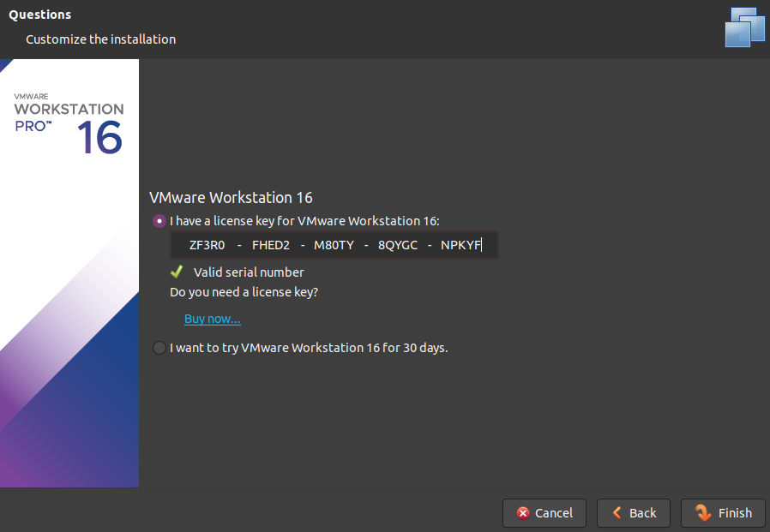770x532 pixels.
Task: Click the 'VMware Workstation 16' heading
Action: (231, 198)
